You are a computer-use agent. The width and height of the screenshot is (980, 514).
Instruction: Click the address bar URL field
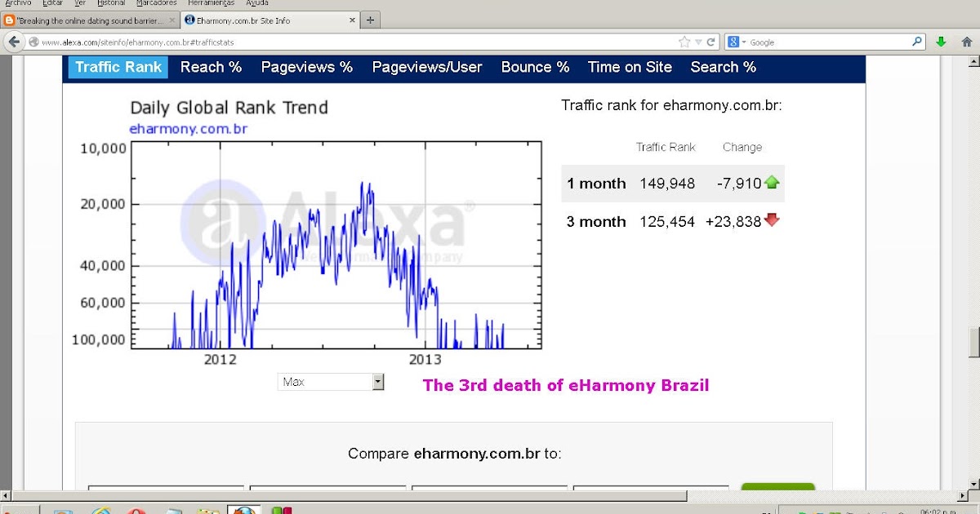coord(359,42)
